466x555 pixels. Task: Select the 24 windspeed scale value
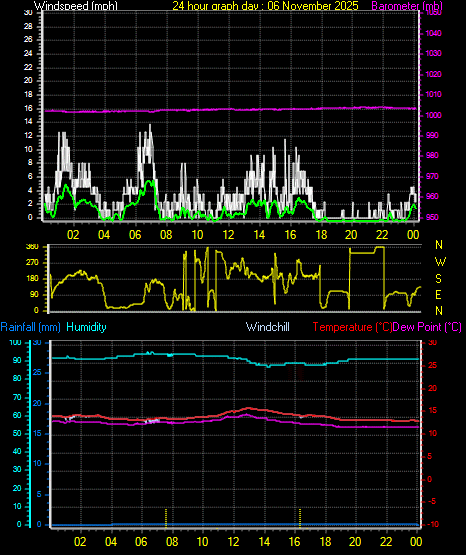click(x=28, y=53)
